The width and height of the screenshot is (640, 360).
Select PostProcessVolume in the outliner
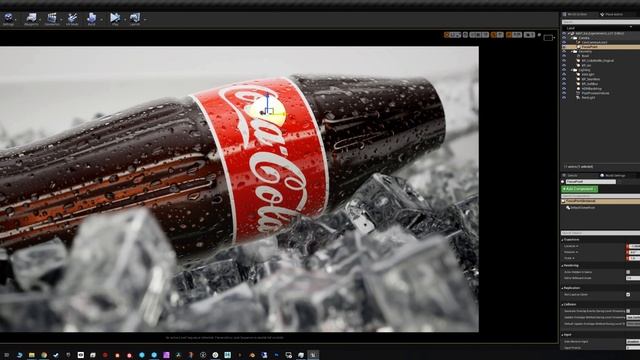pos(595,93)
